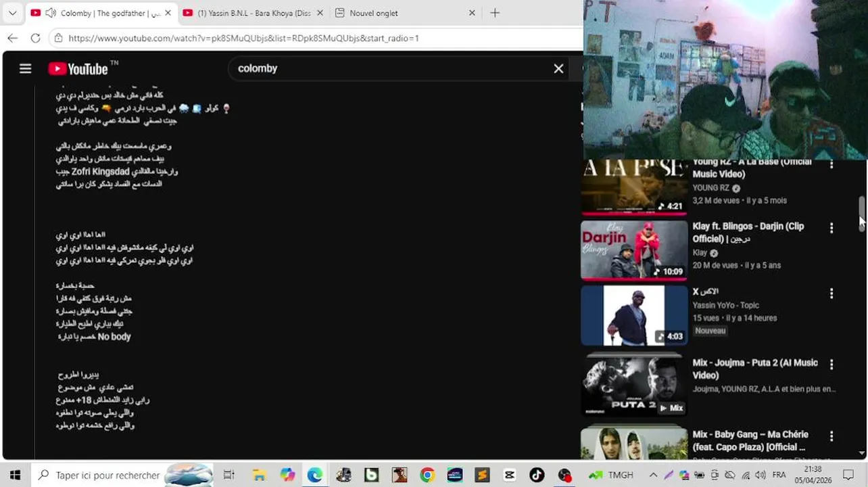Open Task View on the taskbar
Image resolution: width=868 pixels, height=487 pixels.
pyautogui.click(x=229, y=476)
